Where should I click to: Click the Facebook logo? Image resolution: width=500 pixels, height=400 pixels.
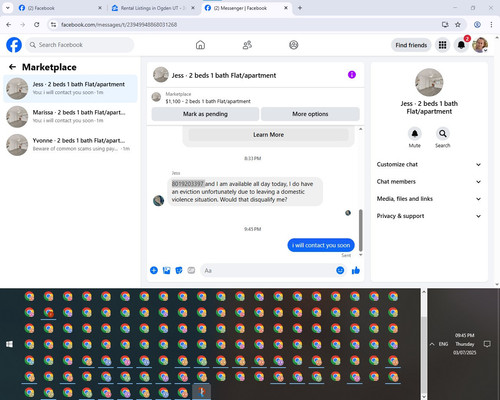point(14,45)
